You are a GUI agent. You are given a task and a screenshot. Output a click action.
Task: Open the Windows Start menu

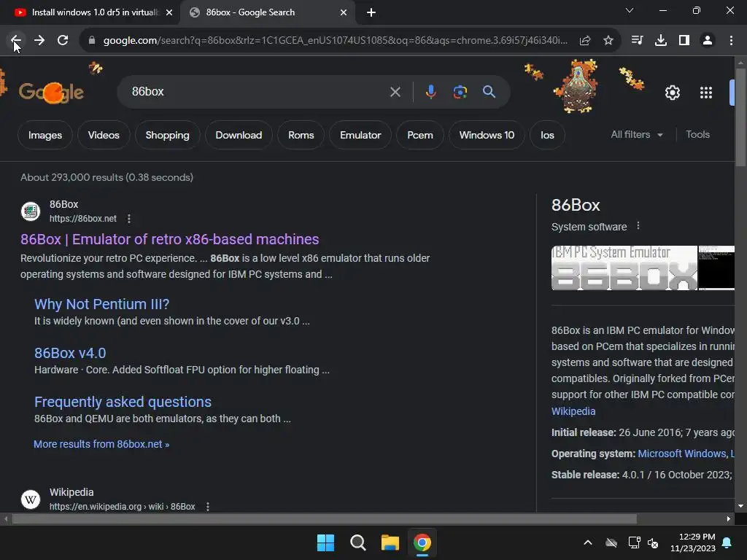click(x=326, y=542)
